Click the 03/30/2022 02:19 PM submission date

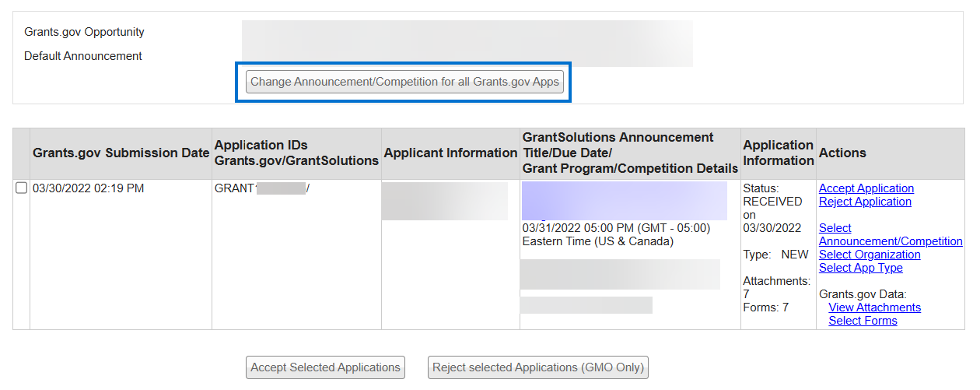[88, 188]
